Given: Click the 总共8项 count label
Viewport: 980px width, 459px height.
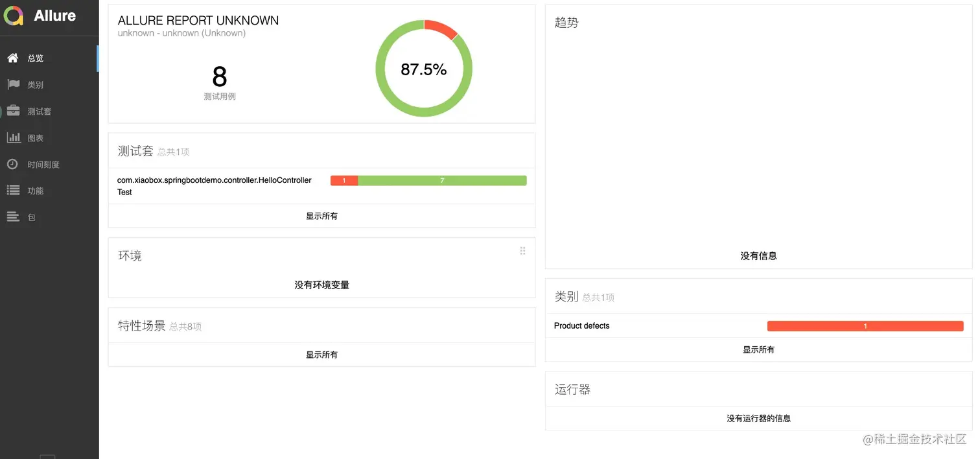Looking at the screenshot, I should tap(185, 327).
